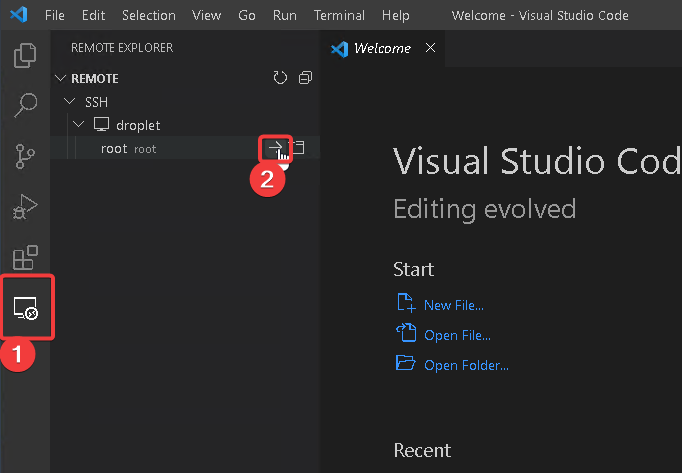Select the Welcome editor tab
This screenshot has width=682, height=473.
(x=383, y=48)
